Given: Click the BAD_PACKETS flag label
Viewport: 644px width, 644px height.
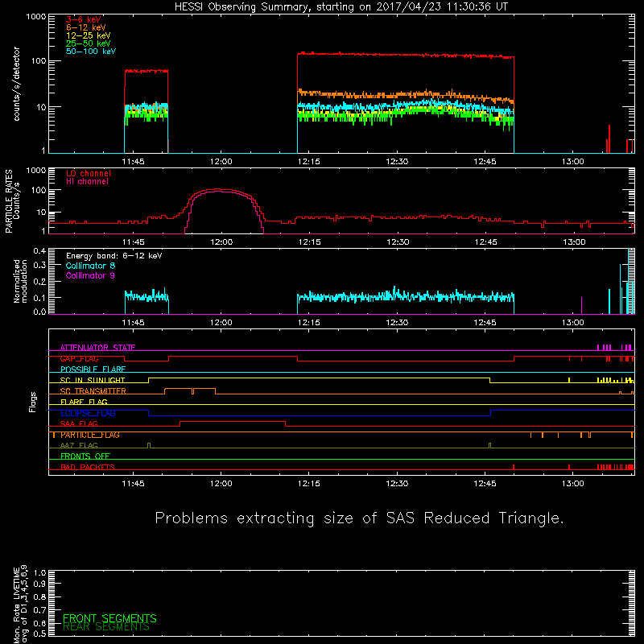Looking at the screenshot, I should [x=88, y=467].
